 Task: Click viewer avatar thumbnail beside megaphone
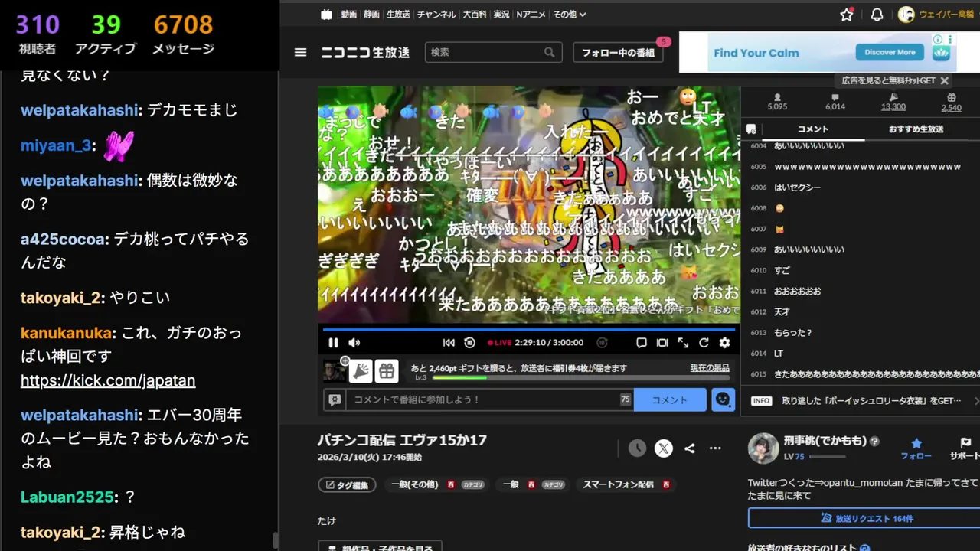point(334,371)
